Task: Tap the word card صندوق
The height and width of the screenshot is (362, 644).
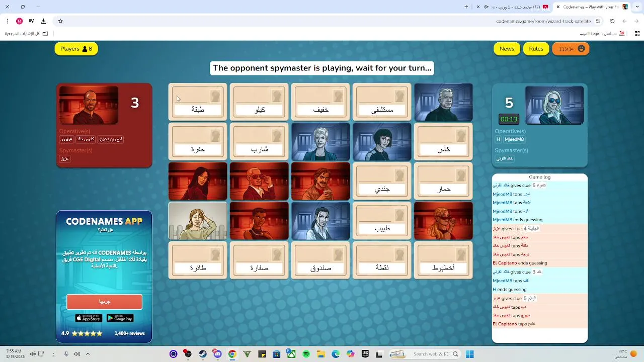Action: click(320, 260)
